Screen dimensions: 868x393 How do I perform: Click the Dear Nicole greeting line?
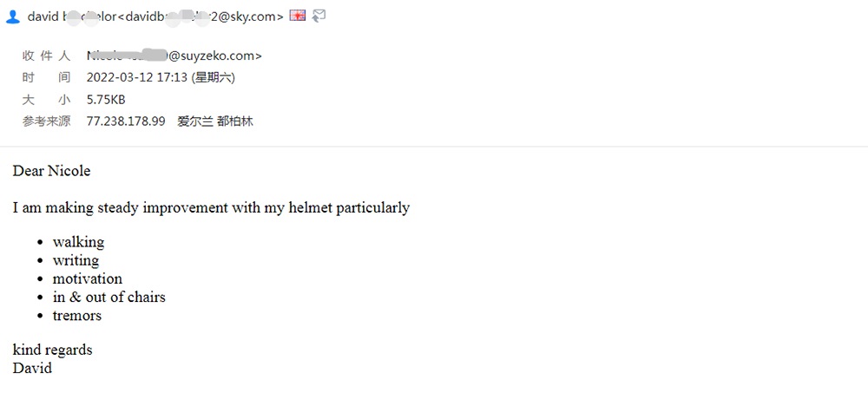point(51,171)
